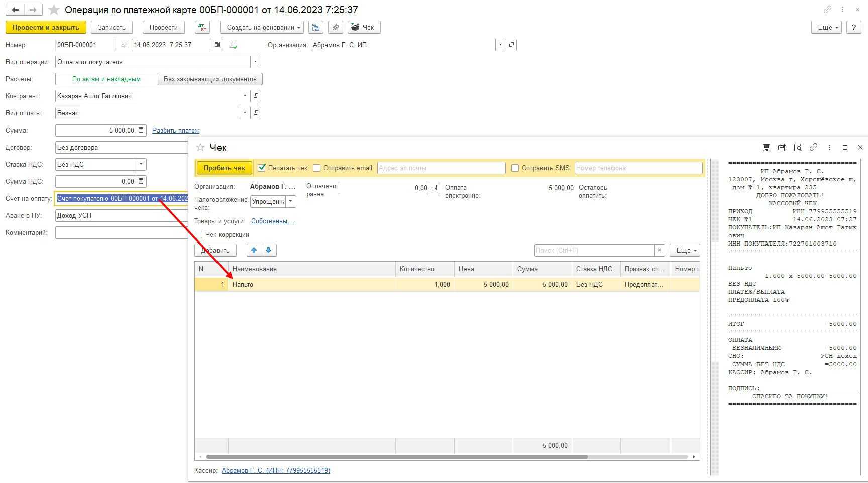Expand the Вид операции dropdown
Screen dimensions: 868x483
(x=255, y=62)
